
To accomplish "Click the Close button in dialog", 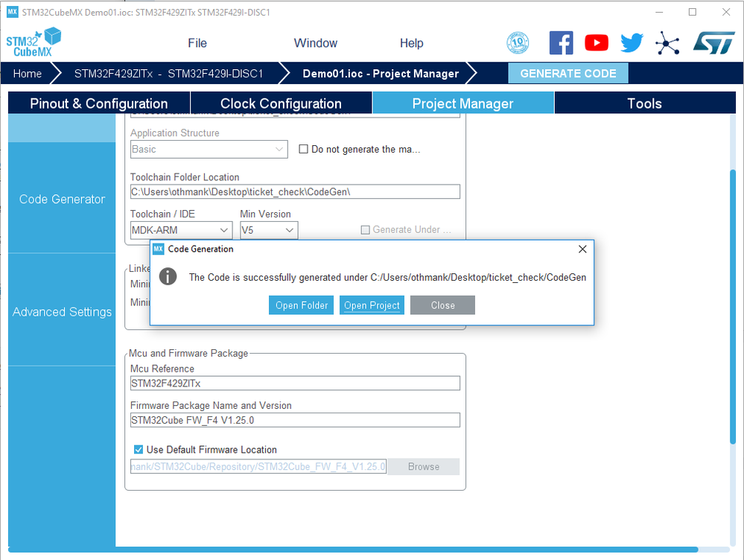I will click(x=442, y=305).
